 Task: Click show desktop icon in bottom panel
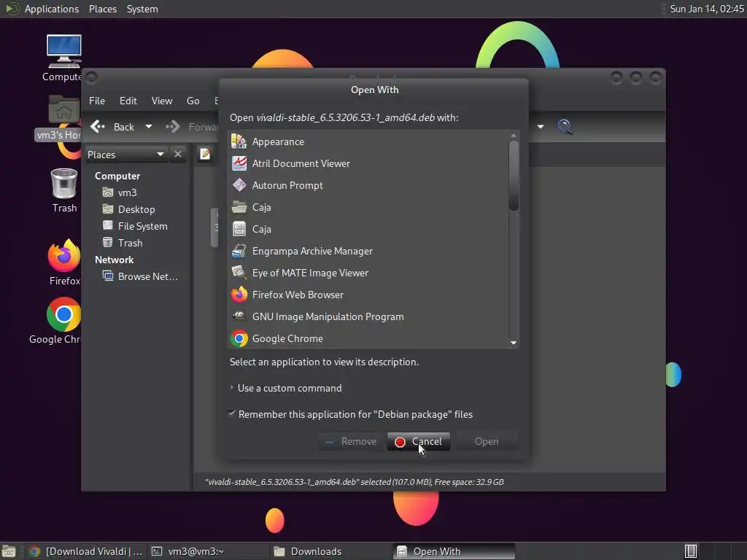9,551
